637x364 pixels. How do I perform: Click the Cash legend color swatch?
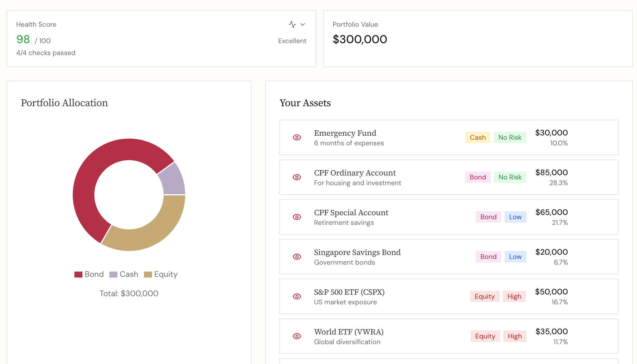[113, 274]
